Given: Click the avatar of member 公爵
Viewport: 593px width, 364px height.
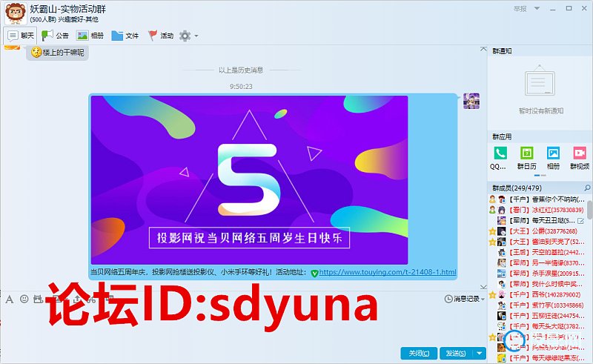Looking at the screenshot, I should click(502, 231).
